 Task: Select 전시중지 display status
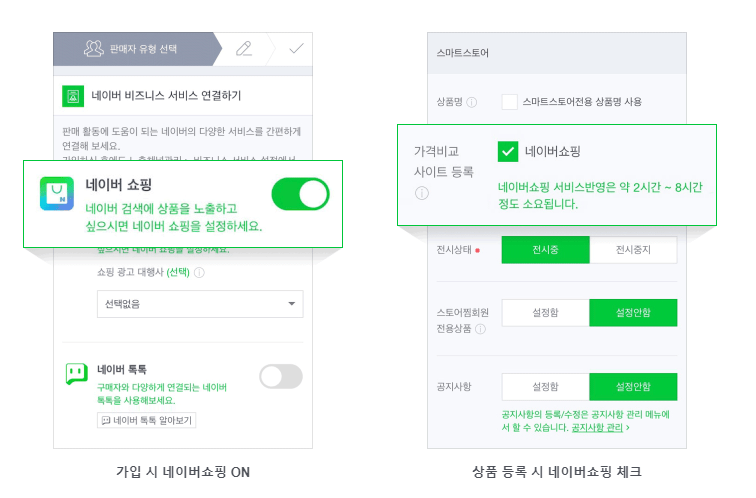(633, 250)
